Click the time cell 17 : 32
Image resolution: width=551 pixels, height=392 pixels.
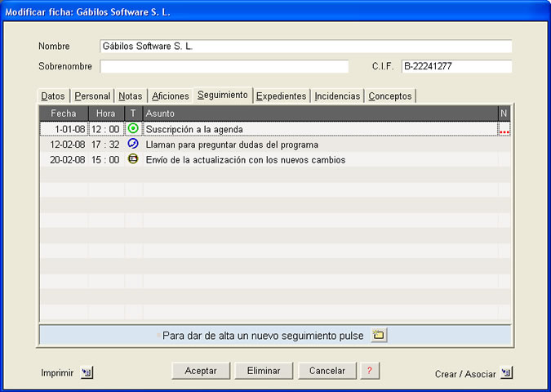click(105, 145)
